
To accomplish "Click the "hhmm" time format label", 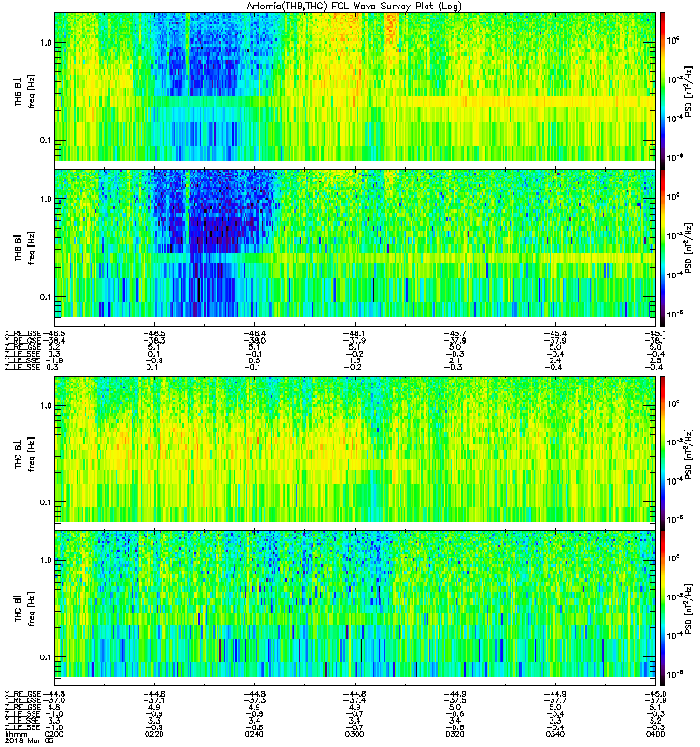I will pos(15,734).
